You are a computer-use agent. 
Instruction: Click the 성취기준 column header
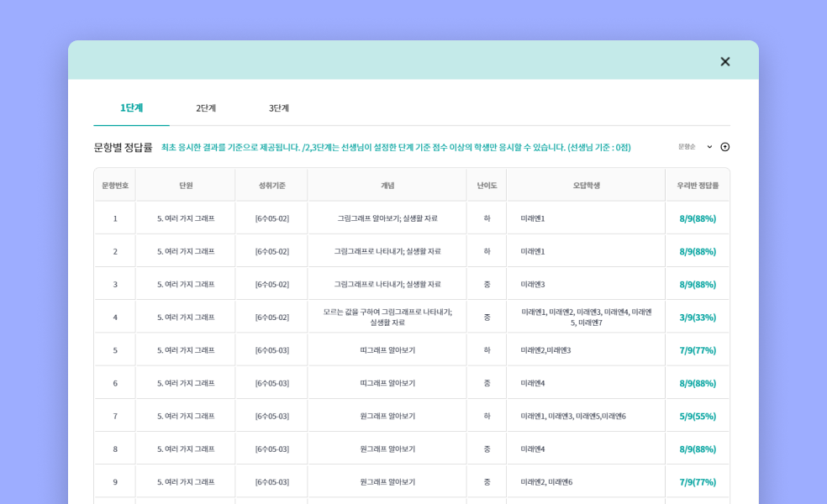pyautogui.click(x=271, y=186)
